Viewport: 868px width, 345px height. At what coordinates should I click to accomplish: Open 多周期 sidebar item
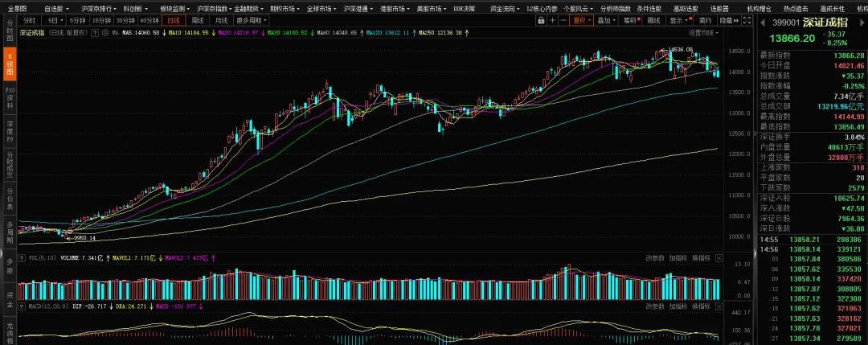(10, 232)
